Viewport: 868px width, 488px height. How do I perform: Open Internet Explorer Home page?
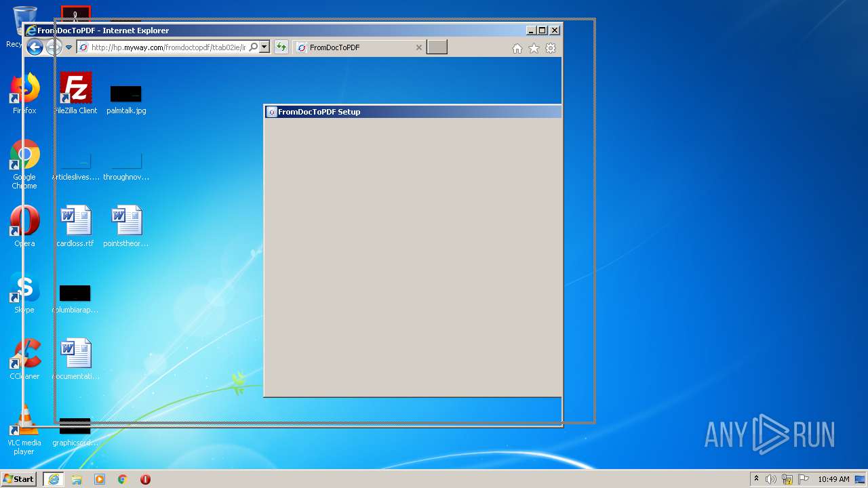pyautogui.click(x=517, y=48)
